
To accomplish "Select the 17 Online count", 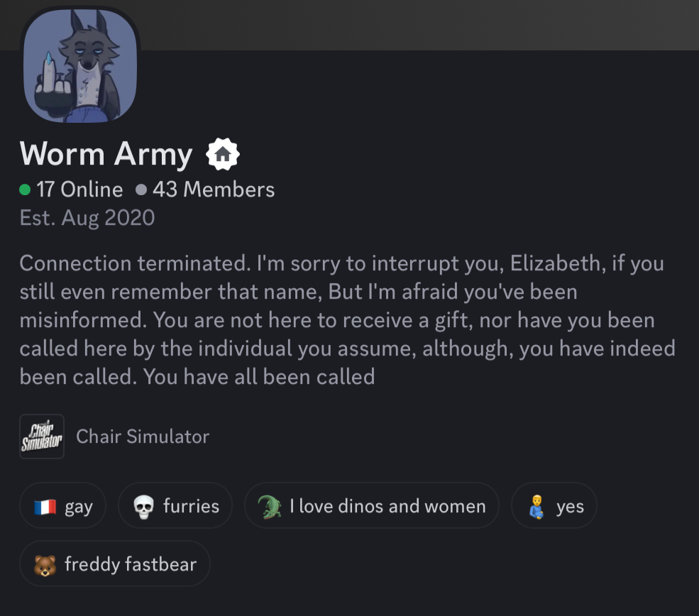I will pos(79,189).
